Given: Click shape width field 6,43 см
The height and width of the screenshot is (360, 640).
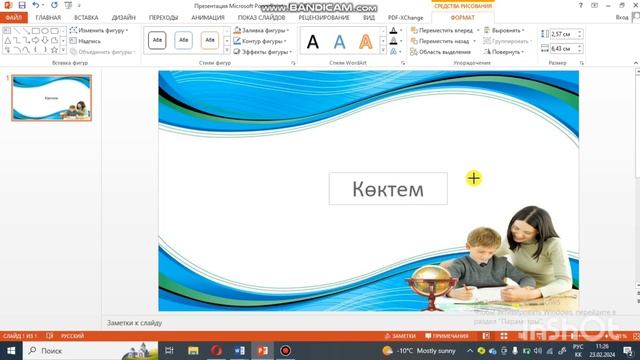Looking at the screenshot, I should click(562, 49).
